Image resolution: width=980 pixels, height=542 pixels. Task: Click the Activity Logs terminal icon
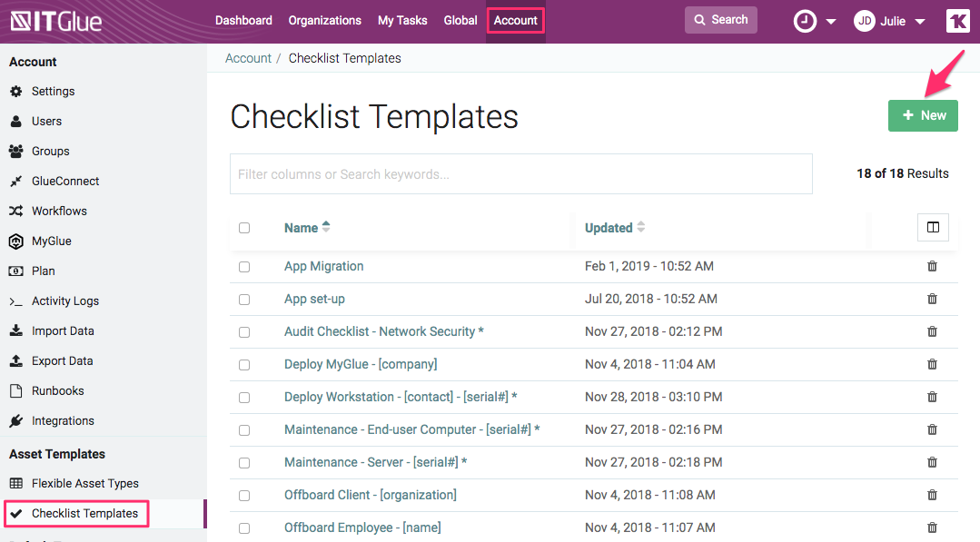pos(16,301)
